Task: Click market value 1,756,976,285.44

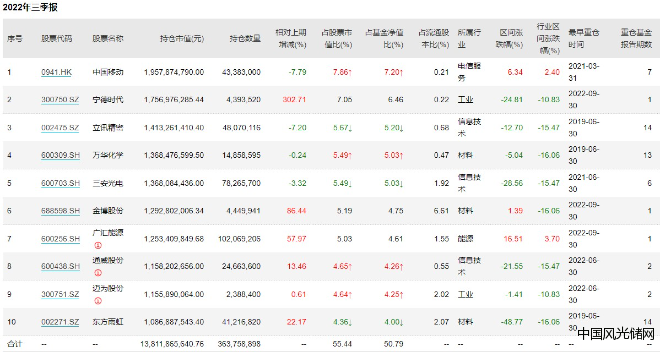Action: tap(174, 100)
